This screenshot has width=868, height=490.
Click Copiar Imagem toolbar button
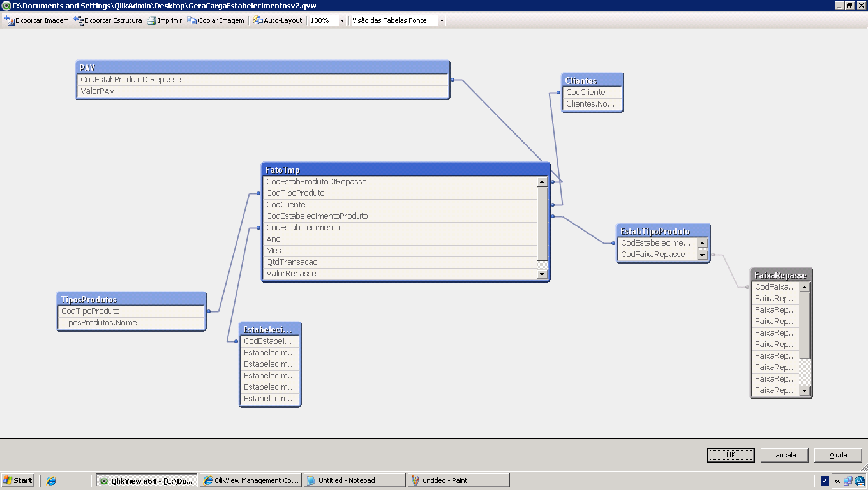point(216,20)
